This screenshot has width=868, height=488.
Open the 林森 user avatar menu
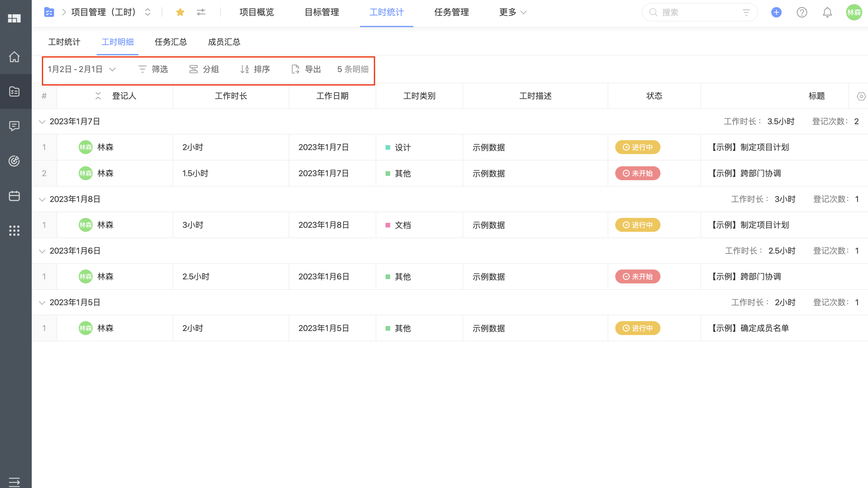[854, 12]
